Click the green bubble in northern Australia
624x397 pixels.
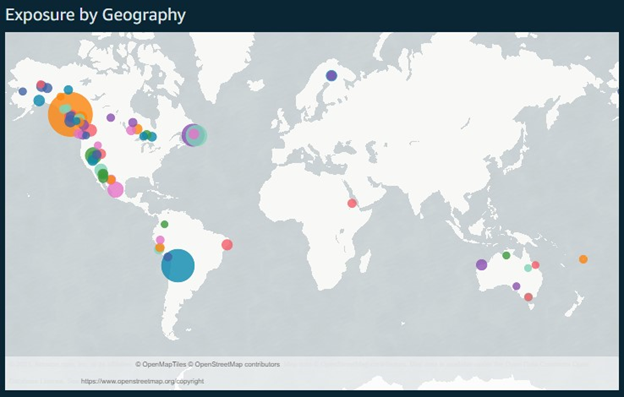(506, 255)
